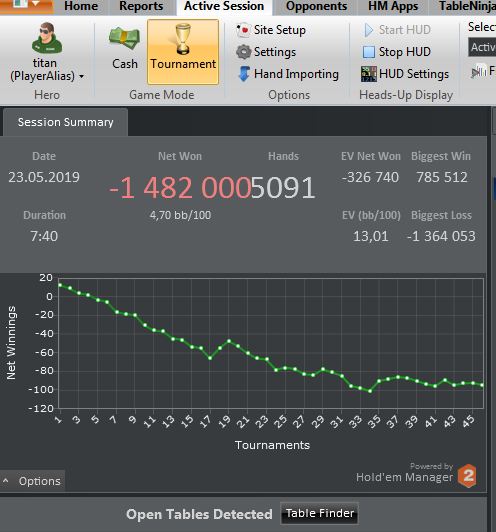Open Settings gear option
Viewport: 496px width, 532px height.
coord(266,52)
